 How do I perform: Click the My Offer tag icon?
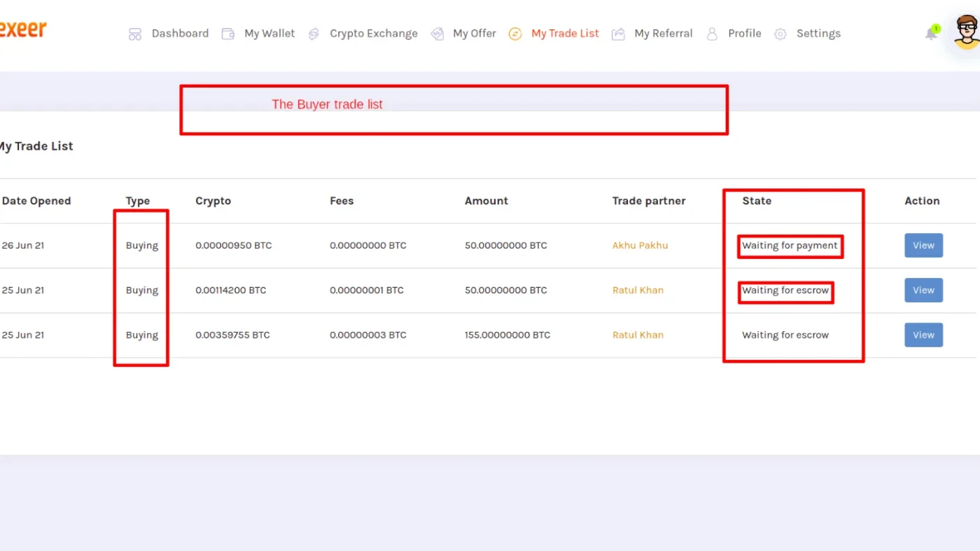pyautogui.click(x=437, y=34)
